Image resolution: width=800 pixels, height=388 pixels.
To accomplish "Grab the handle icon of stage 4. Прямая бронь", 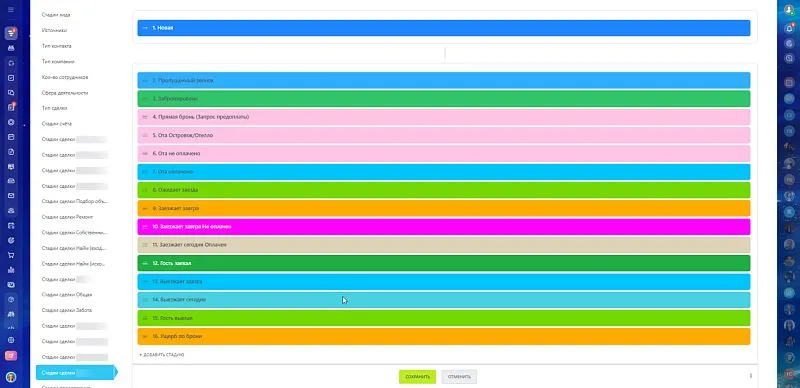I will (145, 117).
